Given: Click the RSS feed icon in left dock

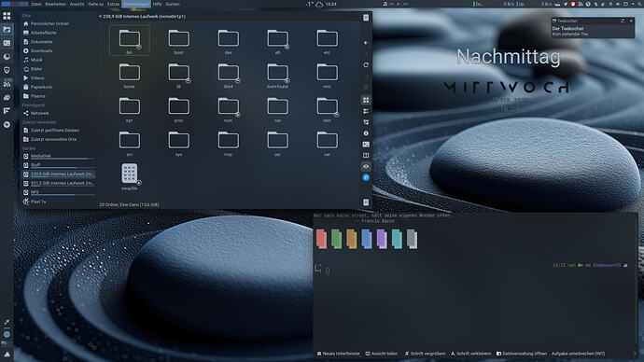Looking at the screenshot, I should [7, 84].
